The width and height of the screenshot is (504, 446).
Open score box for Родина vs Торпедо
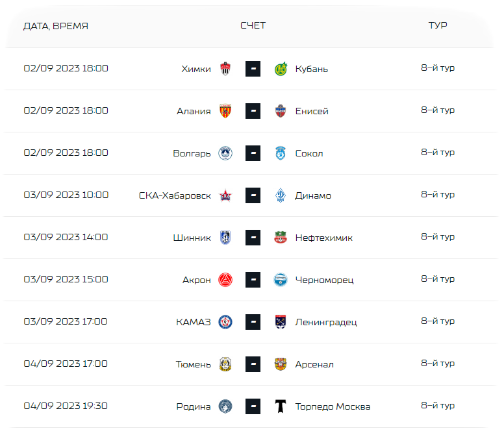click(x=253, y=406)
